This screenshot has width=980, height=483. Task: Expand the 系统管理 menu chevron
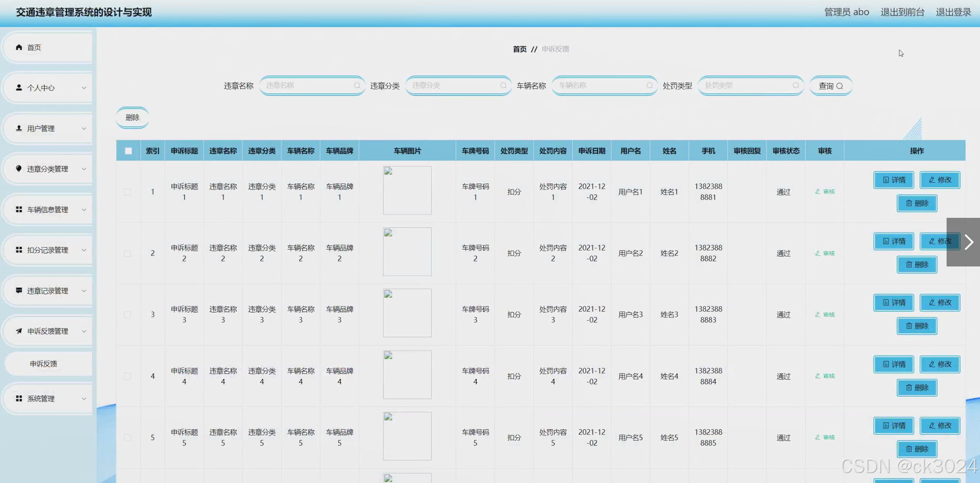point(84,398)
